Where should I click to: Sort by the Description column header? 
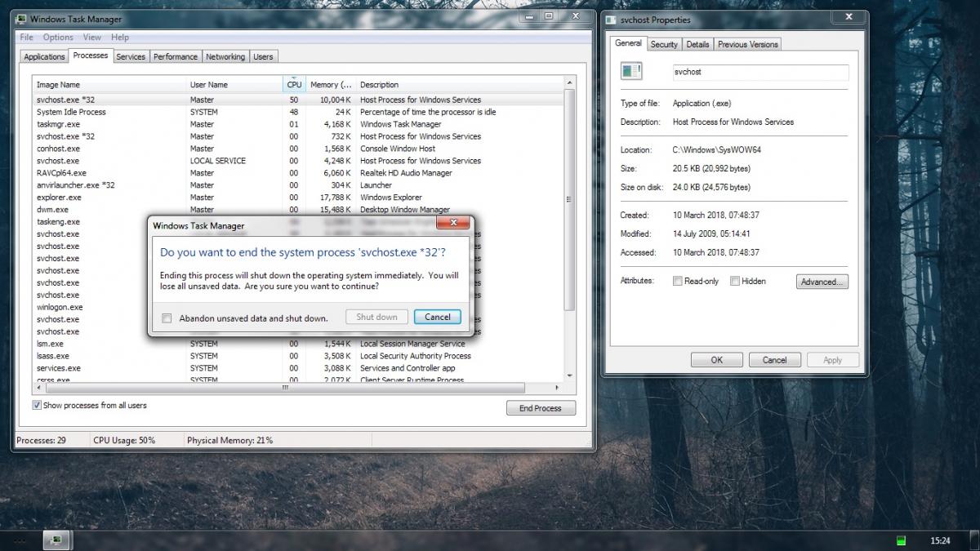click(x=460, y=85)
